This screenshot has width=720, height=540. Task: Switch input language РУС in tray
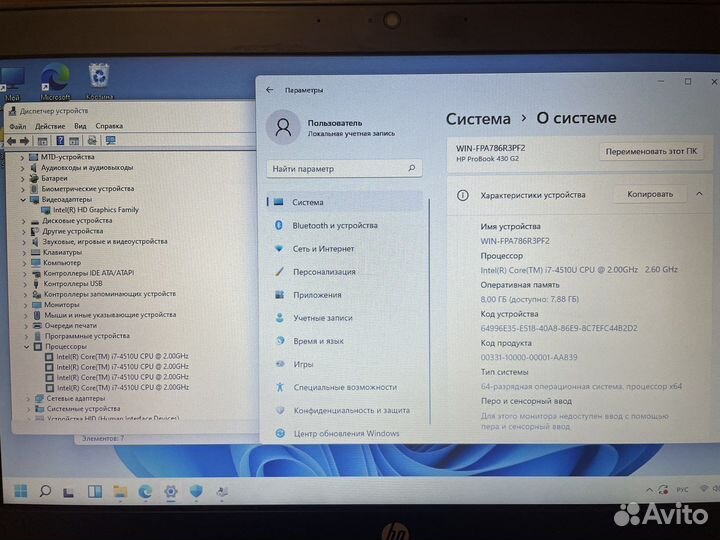point(682,490)
